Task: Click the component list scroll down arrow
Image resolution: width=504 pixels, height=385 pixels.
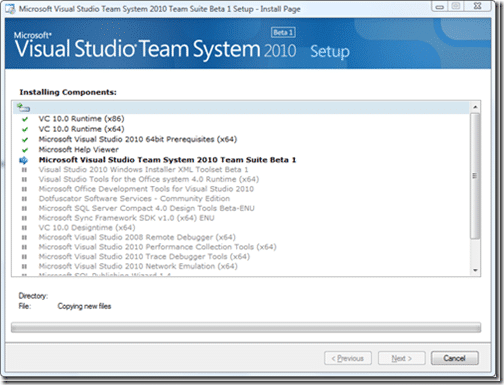Action: pyautogui.click(x=475, y=270)
